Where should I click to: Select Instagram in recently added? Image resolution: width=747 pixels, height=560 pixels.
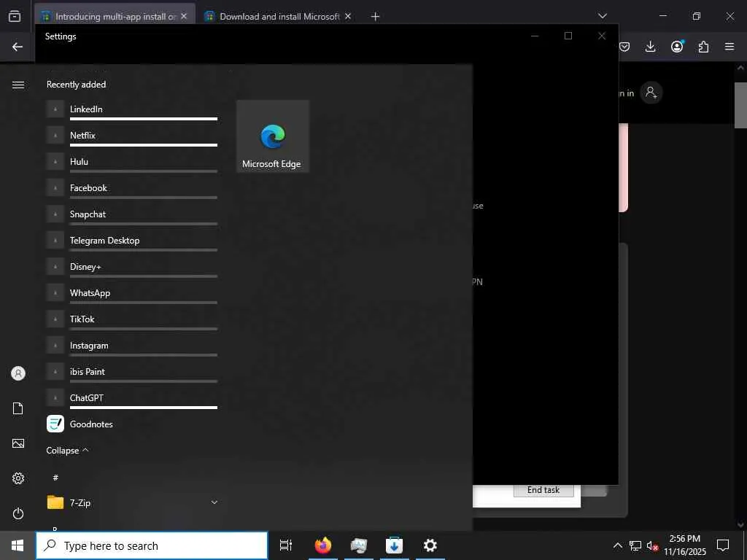tap(132, 345)
